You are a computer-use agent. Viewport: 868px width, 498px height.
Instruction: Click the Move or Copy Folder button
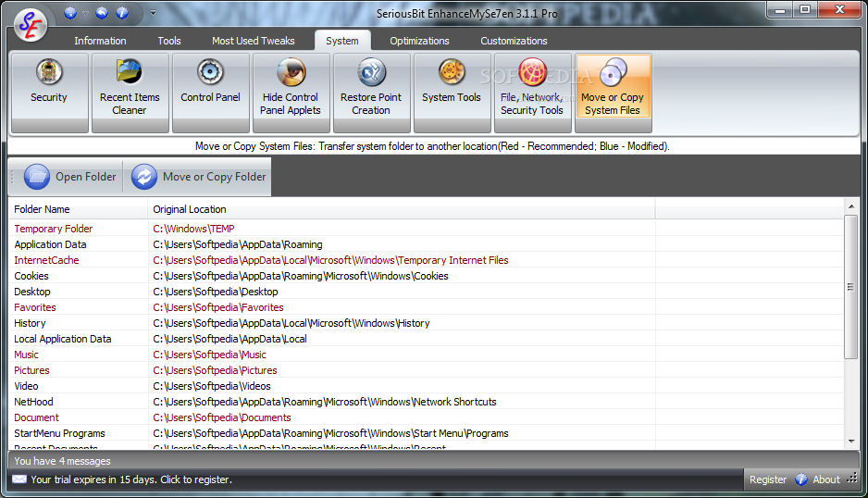[x=199, y=177]
